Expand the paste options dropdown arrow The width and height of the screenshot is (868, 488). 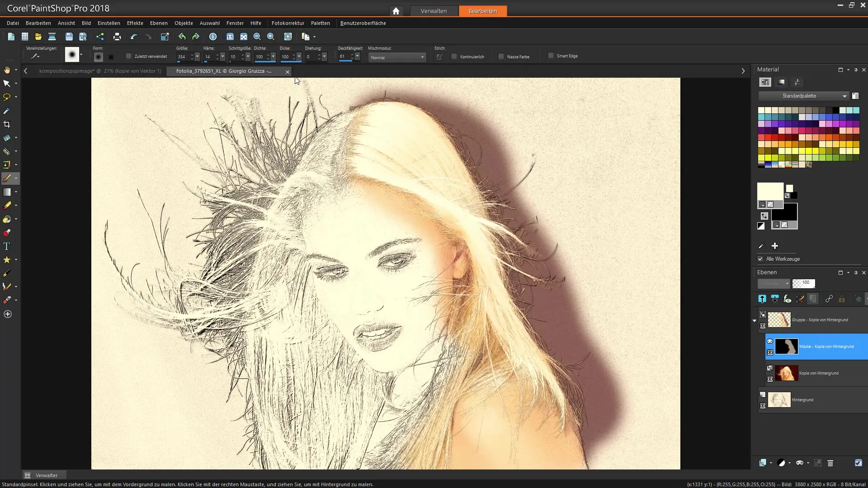point(315,37)
